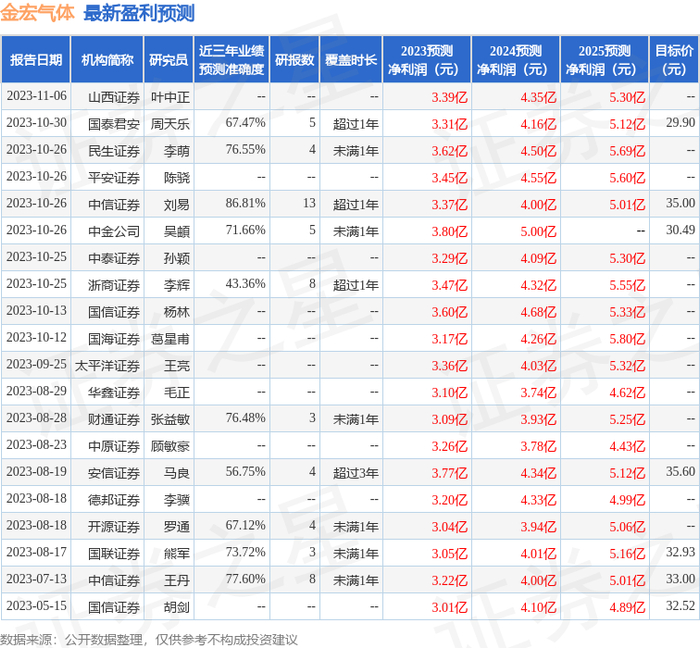Viewport: 700px width, 648px height.
Task: Click the 4.68亿 profit forecast
Action: coord(538,312)
